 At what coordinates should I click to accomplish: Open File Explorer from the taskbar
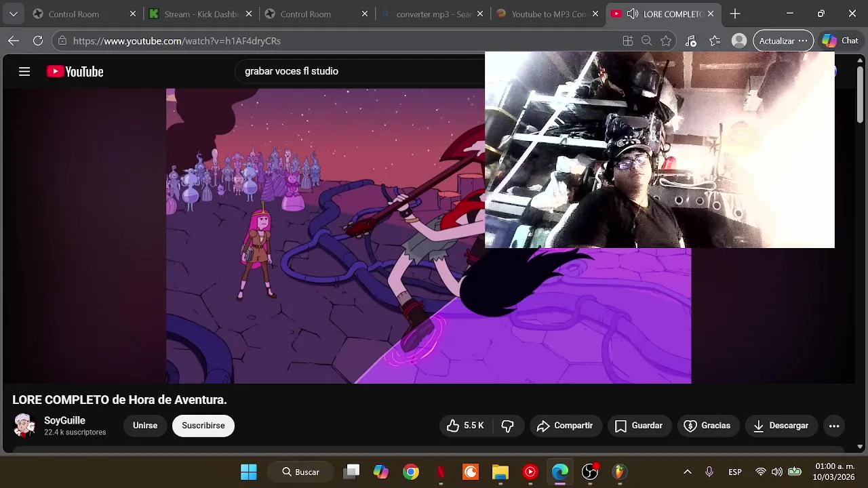coord(500,472)
